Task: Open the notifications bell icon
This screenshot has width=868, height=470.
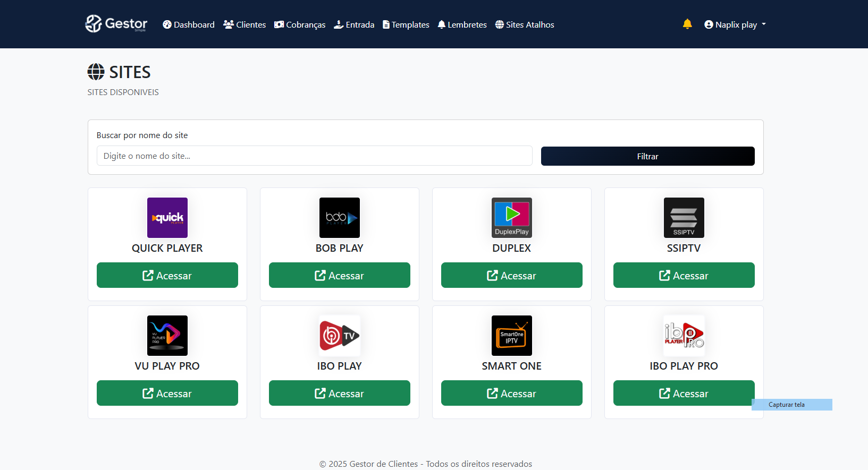Action: point(687,24)
